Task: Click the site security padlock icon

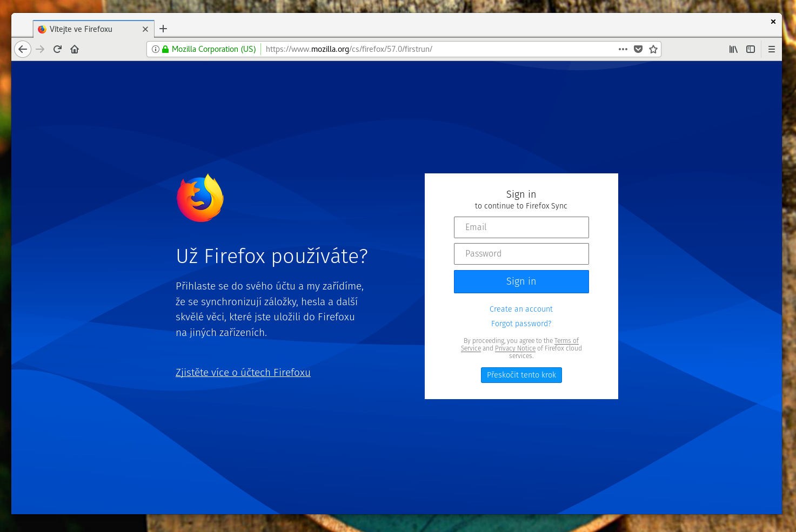Action: (x=165, y=49)
